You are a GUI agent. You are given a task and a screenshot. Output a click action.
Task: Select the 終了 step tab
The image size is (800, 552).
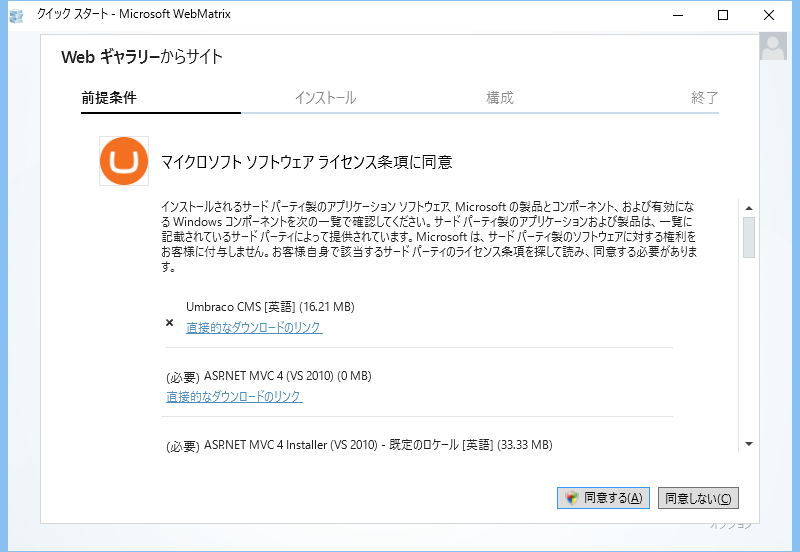(x=705, y=97)
